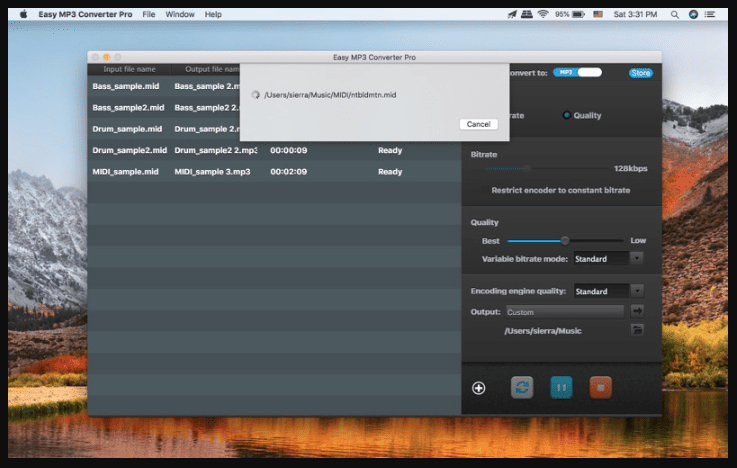Pause conversion with the blue pause button

click(x=561, y=388)
